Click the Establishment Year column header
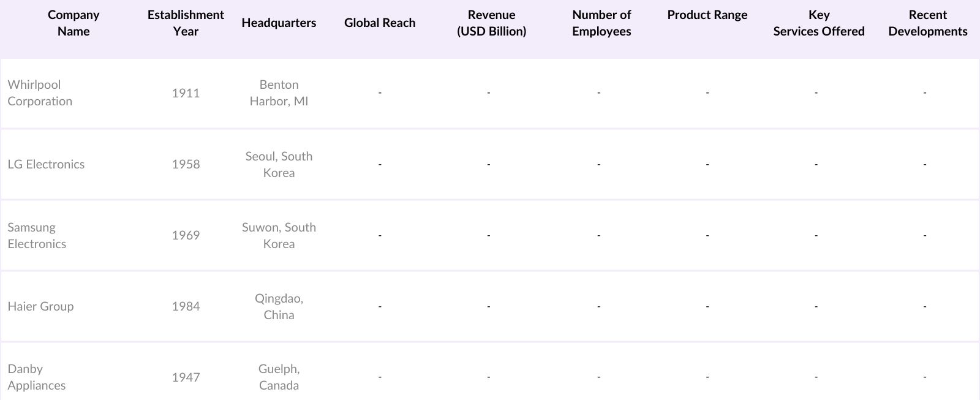 coord(186,23)
